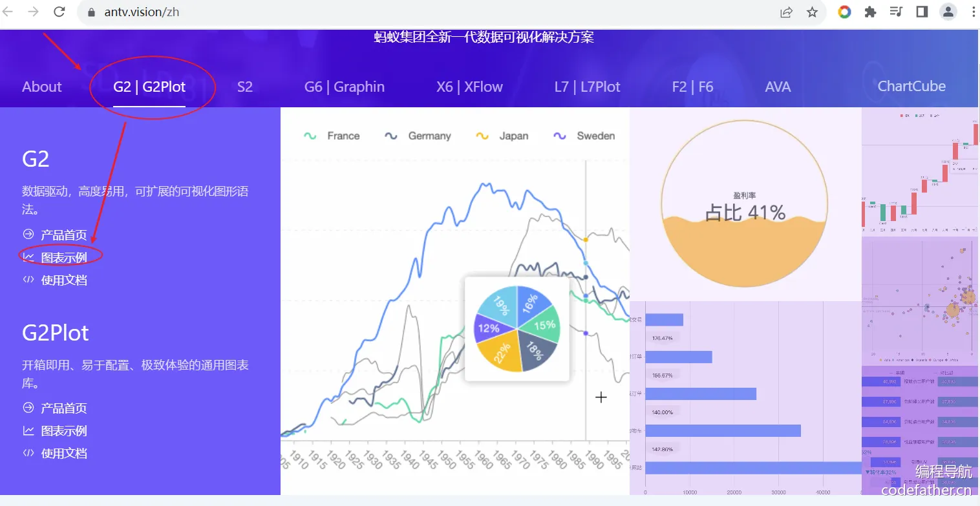Open the 盈利率 liquid chart preview

click(745, 204)
